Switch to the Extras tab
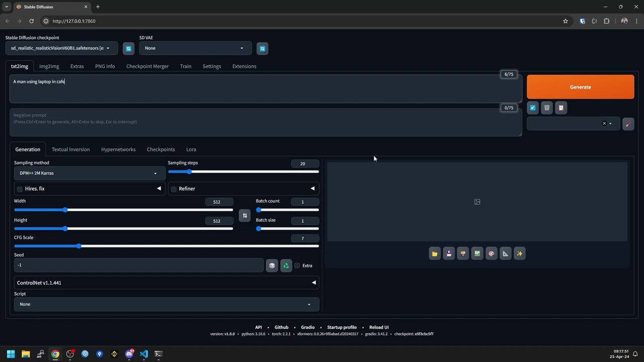 (77, 66)
